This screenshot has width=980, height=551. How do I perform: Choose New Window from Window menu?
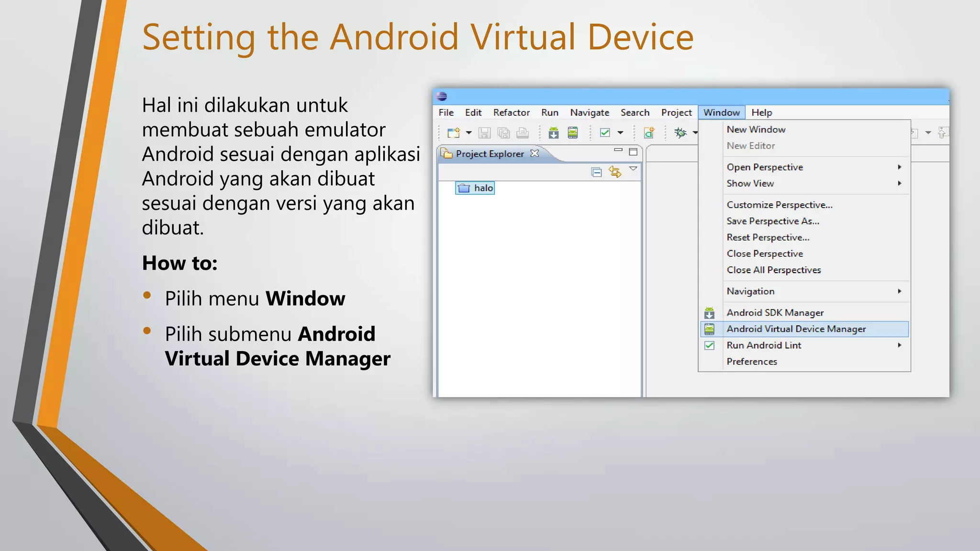[x=804, y=130]
